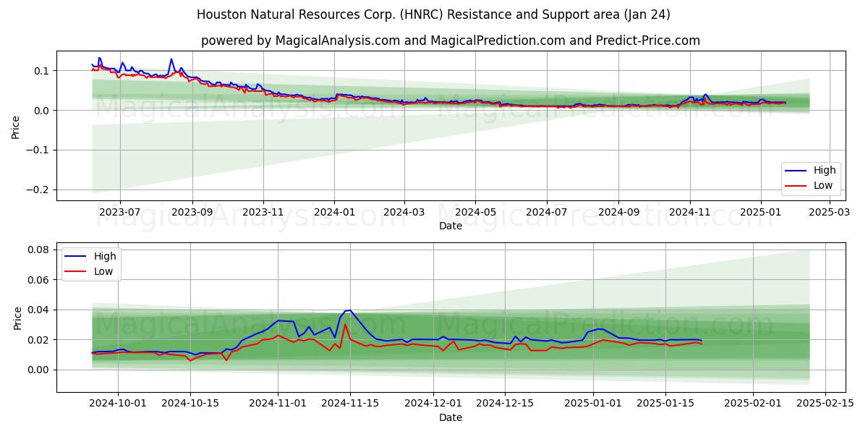868x434 pixels.
Task: Click the '2024-11-01' tick label
Action: tap(278, 404)
